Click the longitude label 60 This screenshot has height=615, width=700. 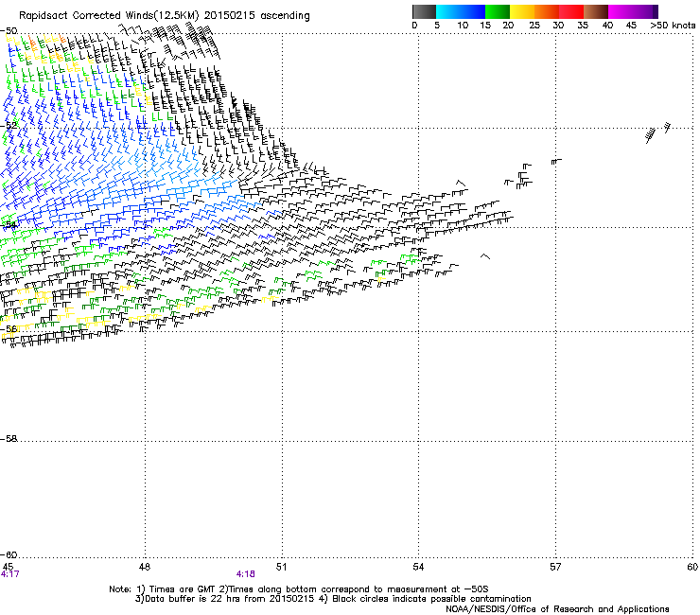tap(692, 567)
